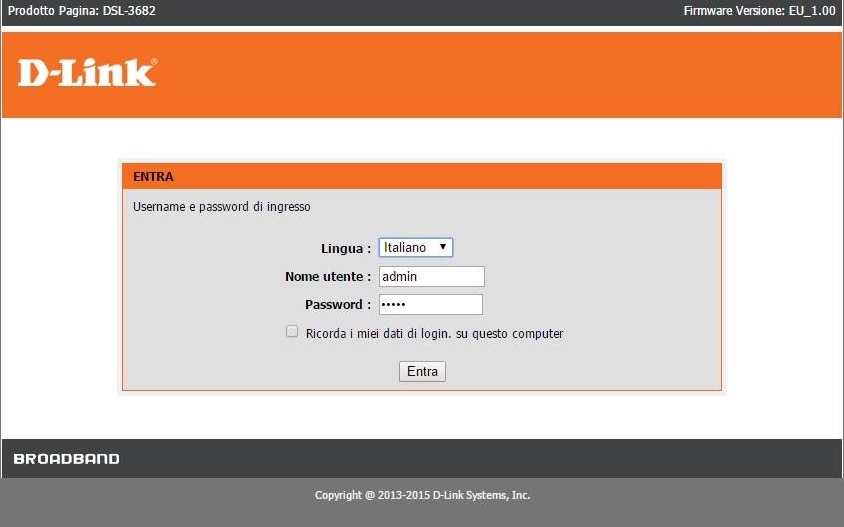Screen dimensions: 844x527
Task: Click the D-Link logo
Action: 87,73
